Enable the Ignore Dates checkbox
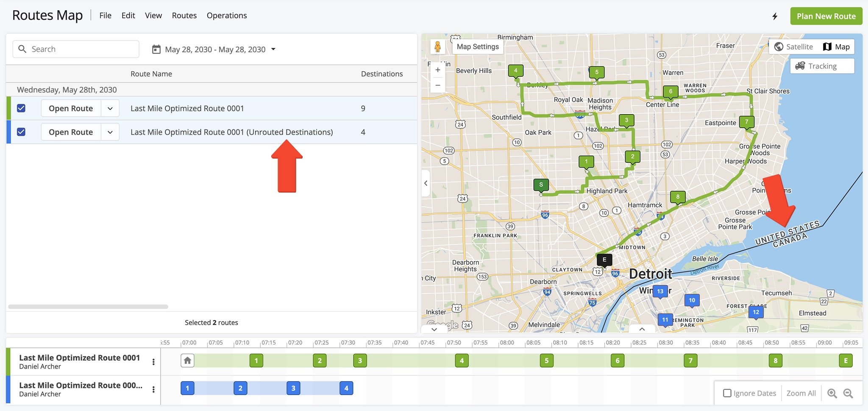The height and width of the screenshot is (411, 868). (x=727, y=393)
